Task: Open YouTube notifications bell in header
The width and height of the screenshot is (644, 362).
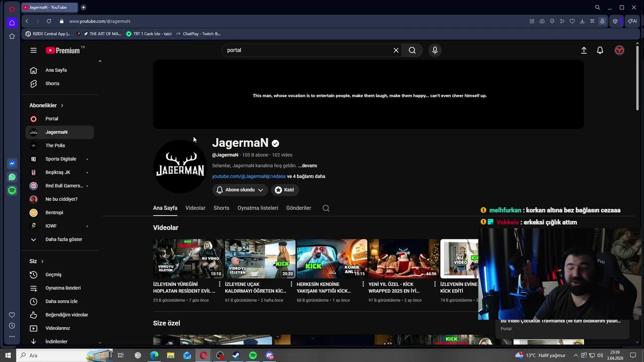Action: (x=600, y=50)
